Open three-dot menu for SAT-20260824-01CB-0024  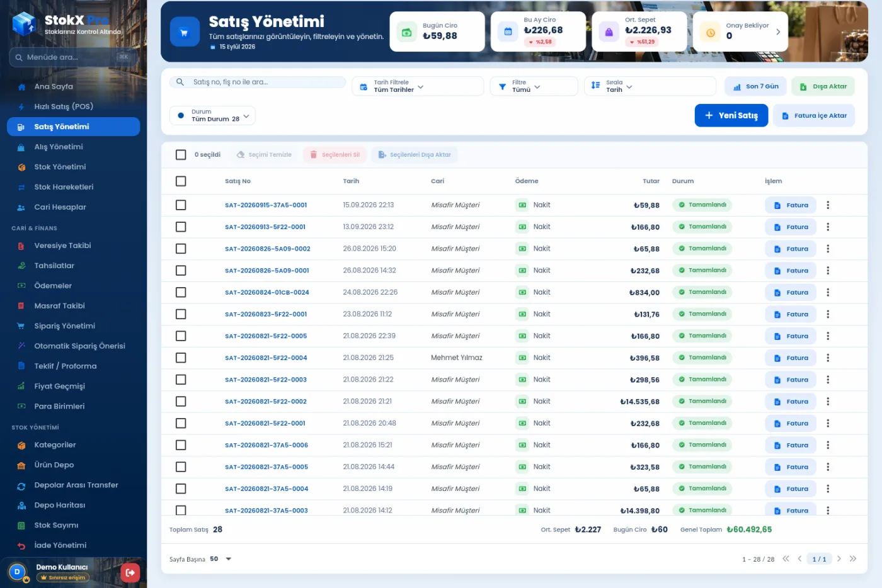828,293
